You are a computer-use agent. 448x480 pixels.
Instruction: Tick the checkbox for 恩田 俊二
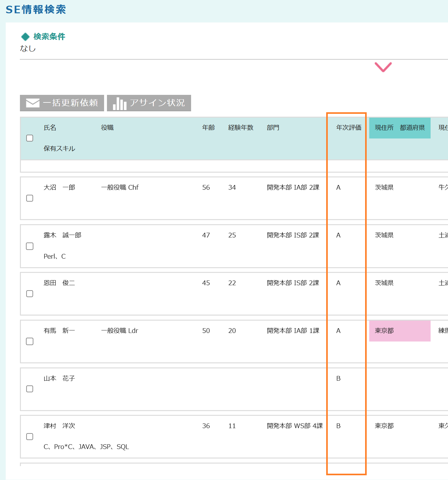(30, 294)
